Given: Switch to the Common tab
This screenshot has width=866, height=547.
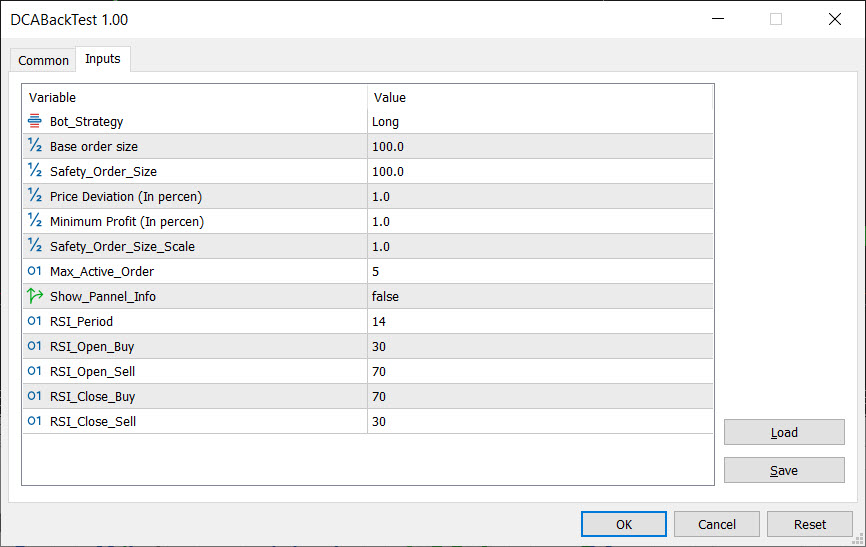Looking at the screenshot, I should point(43,60).
